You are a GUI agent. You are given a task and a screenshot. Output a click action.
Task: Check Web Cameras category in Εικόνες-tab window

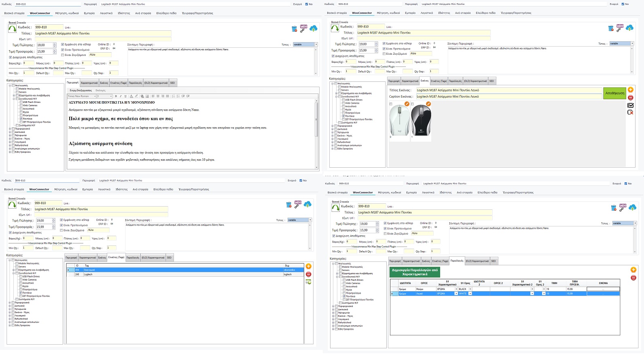click(x=343, y=103)
